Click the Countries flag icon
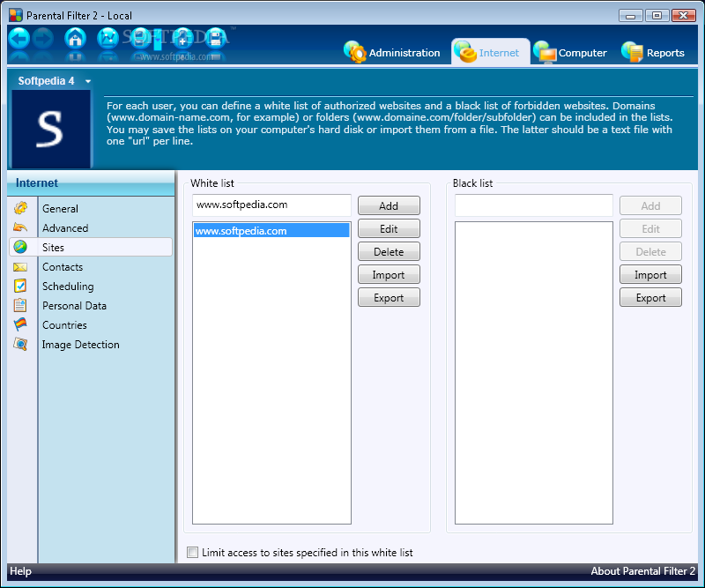Viewport: 705px width, 588px height. [x=20, y=324]
